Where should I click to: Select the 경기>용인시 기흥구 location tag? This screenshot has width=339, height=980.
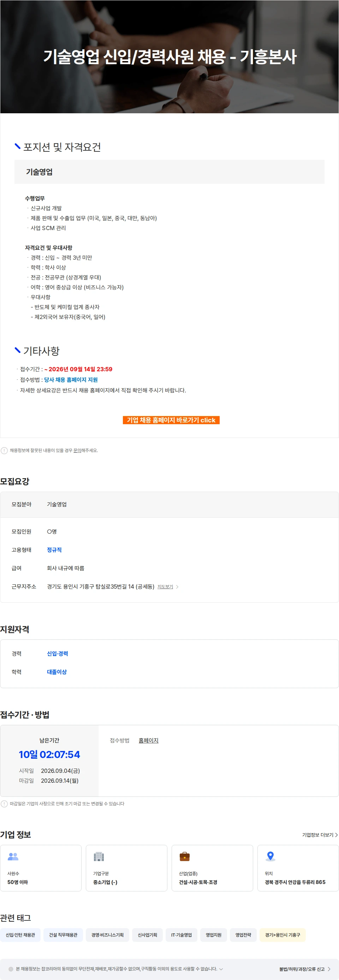(x=283, y=935)
